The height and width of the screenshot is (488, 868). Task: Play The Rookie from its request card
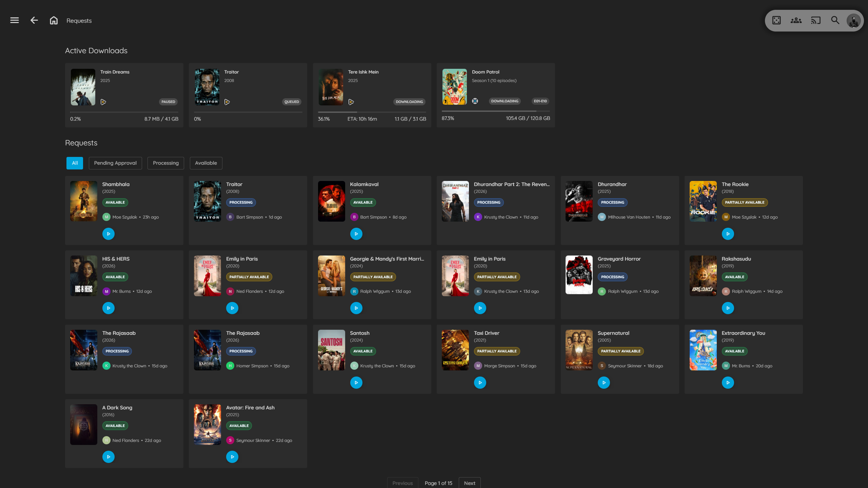point(728,234)
